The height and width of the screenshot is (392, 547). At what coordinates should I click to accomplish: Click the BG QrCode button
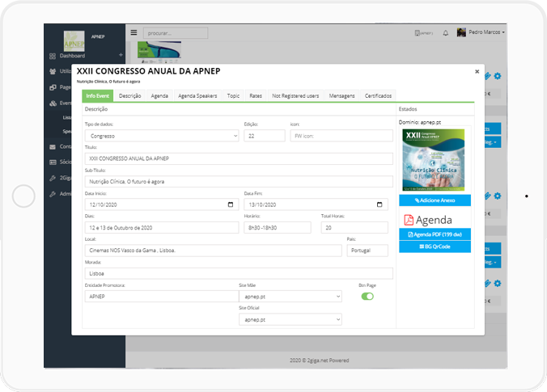(435, 247)
